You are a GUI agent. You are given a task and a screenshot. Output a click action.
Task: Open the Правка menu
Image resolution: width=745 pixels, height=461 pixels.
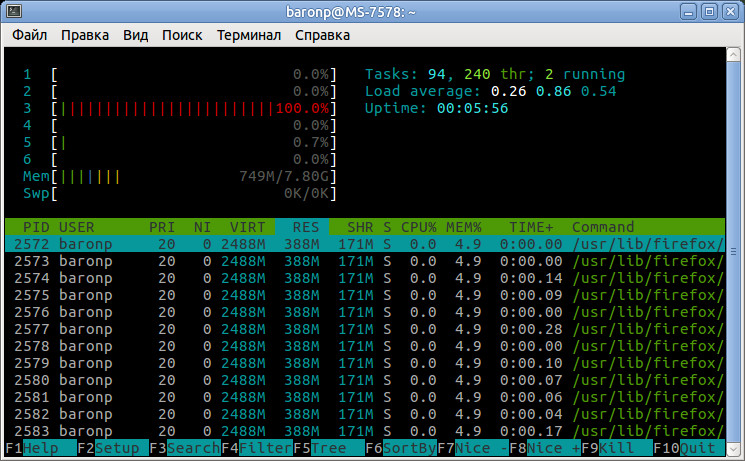pos(85,35)
